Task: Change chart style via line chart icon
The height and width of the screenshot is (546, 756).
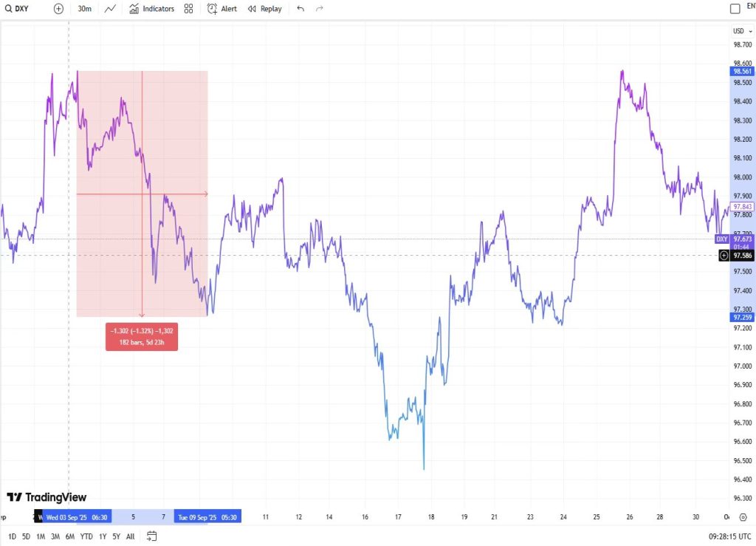Action: [110, 9]
